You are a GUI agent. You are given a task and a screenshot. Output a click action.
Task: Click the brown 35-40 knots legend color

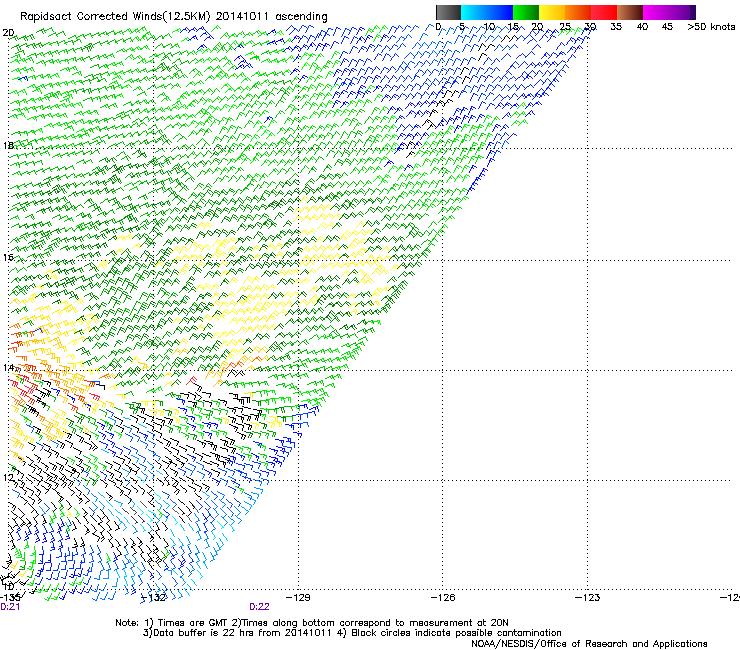tap(630, 12)
